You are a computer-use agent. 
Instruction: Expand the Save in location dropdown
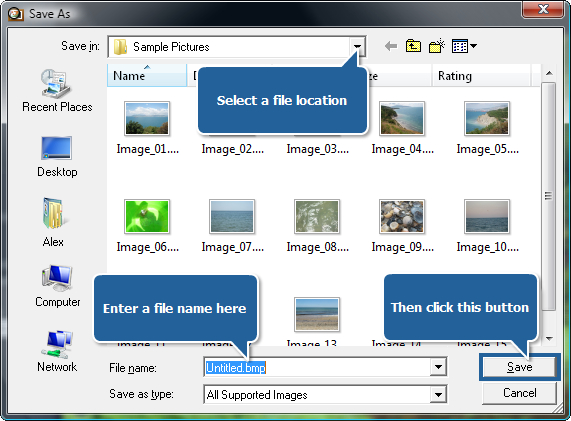click(357, 47)
